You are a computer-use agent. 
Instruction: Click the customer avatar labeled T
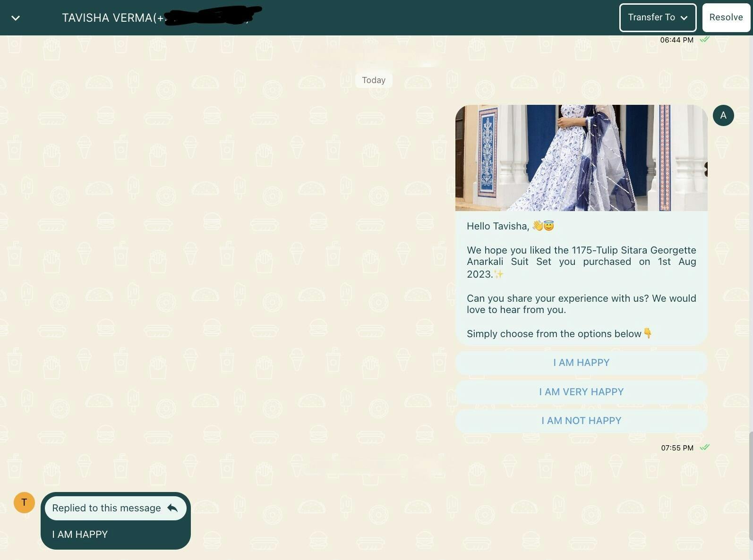(x=24, y=502)
